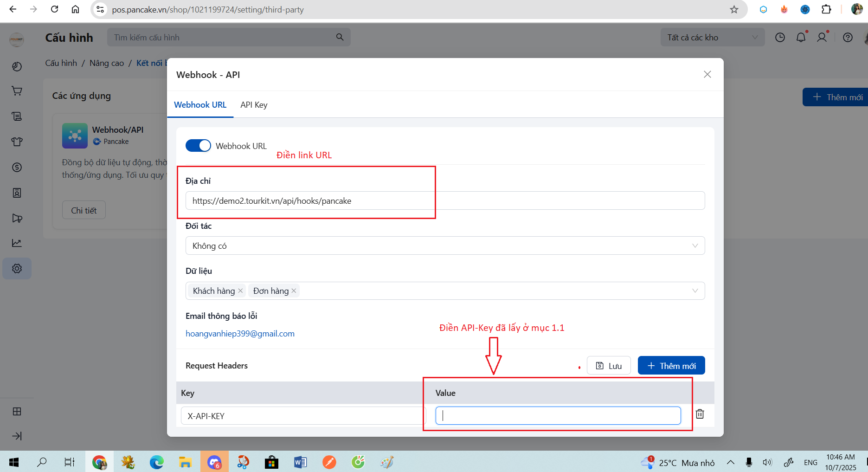Open the shopping cart in sidebar

[x=17, y=91]
